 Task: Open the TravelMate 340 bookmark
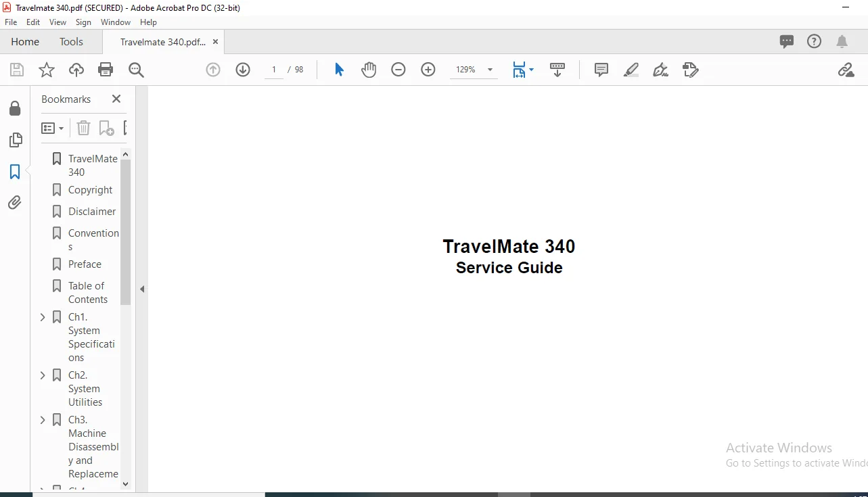click(93, 165)
